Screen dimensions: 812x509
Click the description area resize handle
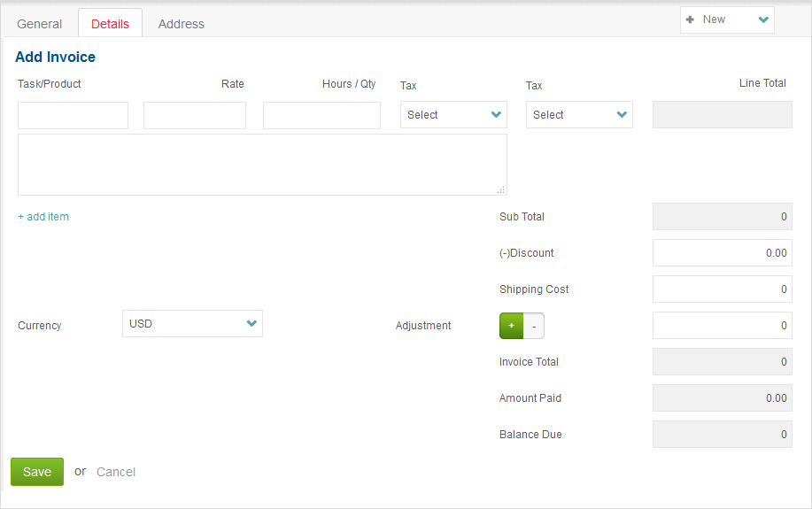coord(501,190)
